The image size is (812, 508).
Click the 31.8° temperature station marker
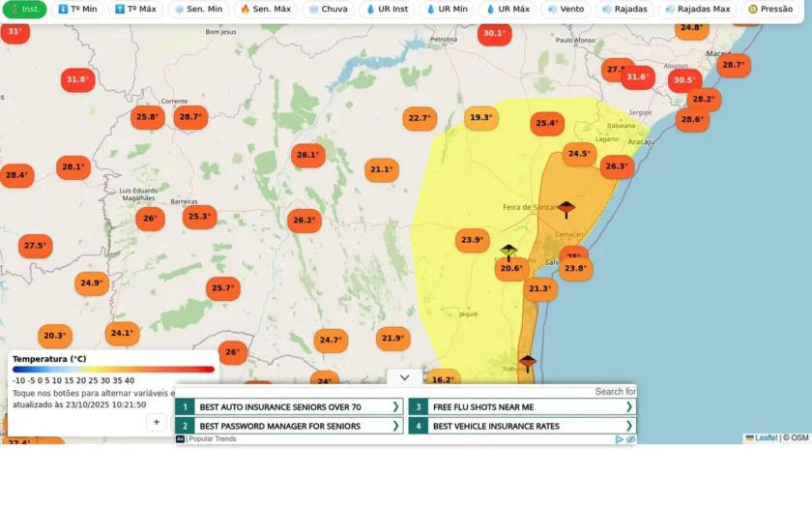point(77,79)
